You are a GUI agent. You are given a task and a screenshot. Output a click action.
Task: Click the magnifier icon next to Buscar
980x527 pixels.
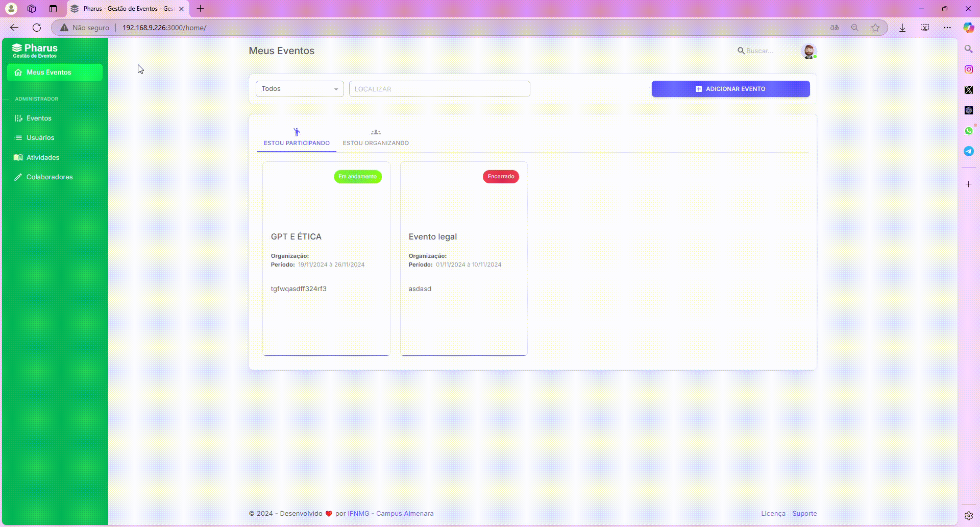[x=741, y=51]
